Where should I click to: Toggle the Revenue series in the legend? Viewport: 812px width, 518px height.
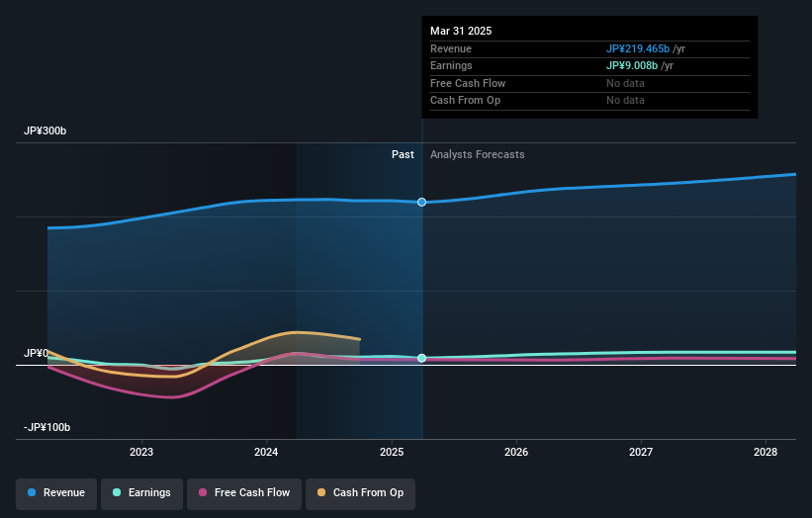point(56,493)
